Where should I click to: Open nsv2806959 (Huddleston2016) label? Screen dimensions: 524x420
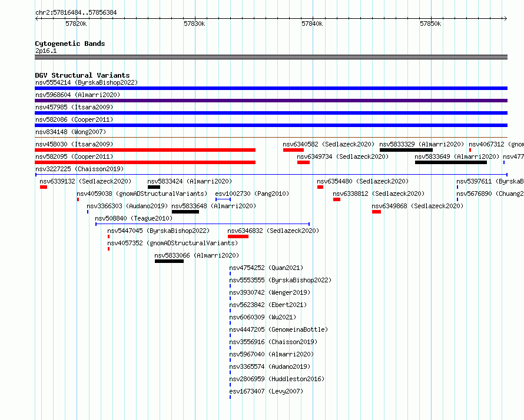pos(277,379)
